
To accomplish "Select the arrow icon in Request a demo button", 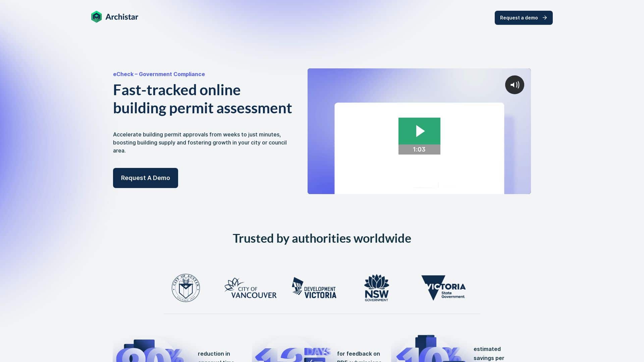I will point(545,18).
